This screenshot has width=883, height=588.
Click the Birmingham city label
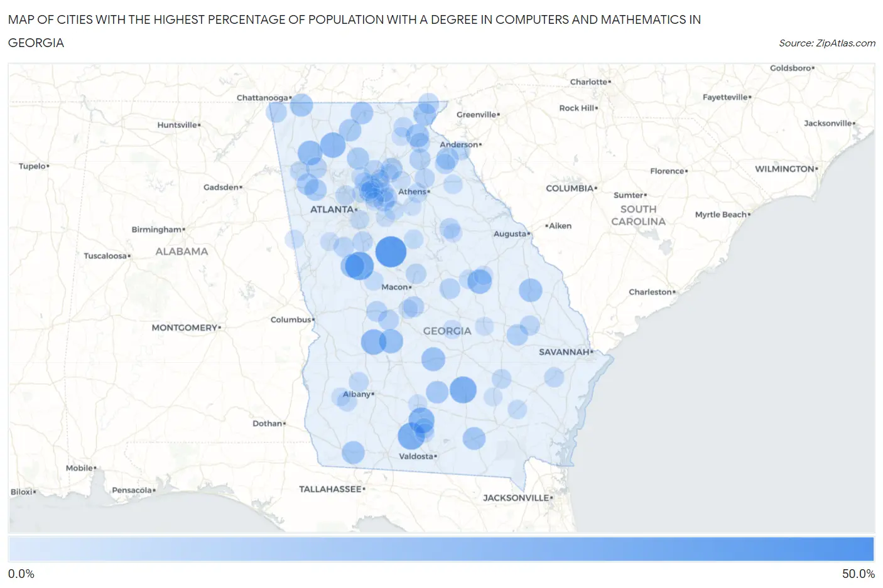[x=156, y=230]
